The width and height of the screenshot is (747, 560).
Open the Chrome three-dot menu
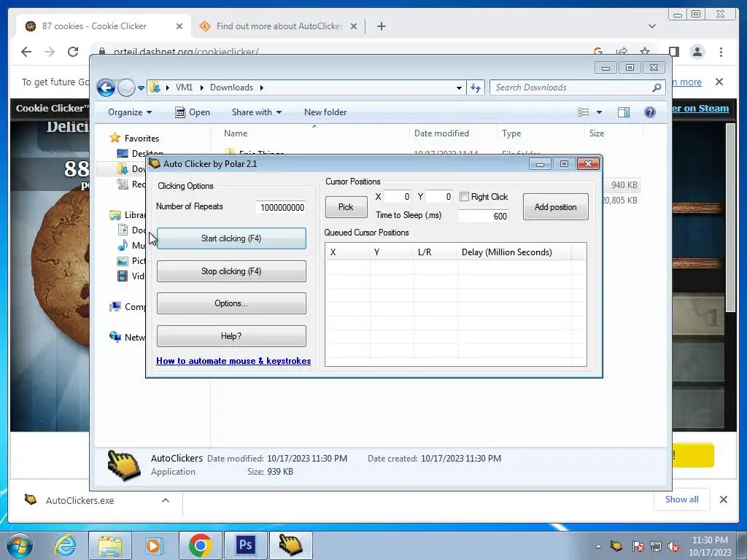coord(721,52)
